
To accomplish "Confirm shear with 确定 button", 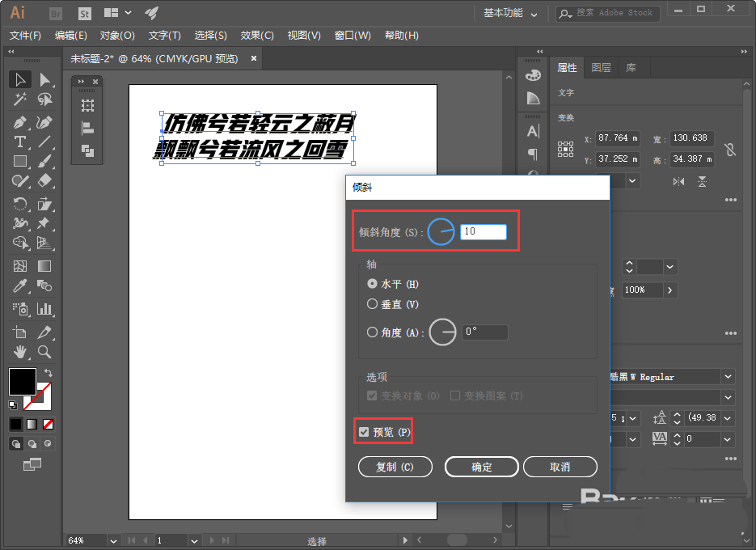I will click(482, 467).
